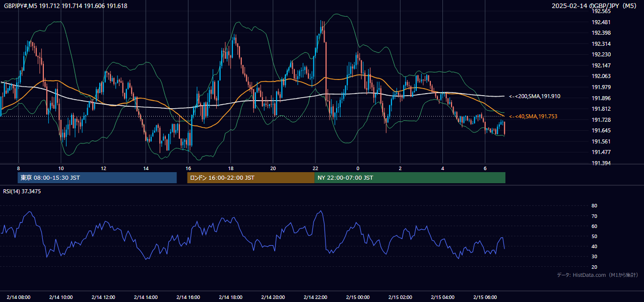Click price axis value 191.812
The image size is (644, 302).
[x=601, y=109]
